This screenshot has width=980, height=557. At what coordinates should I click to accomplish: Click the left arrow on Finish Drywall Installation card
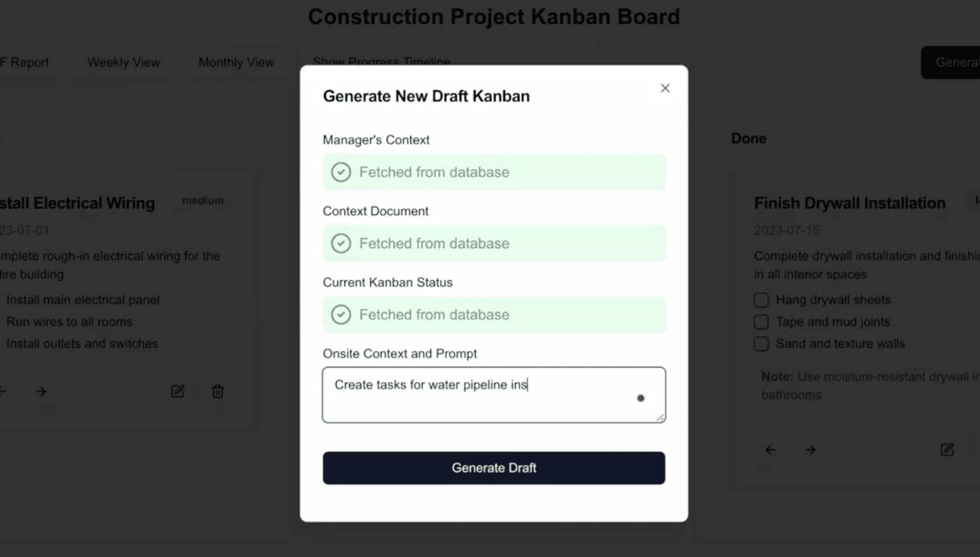(770, 450)
